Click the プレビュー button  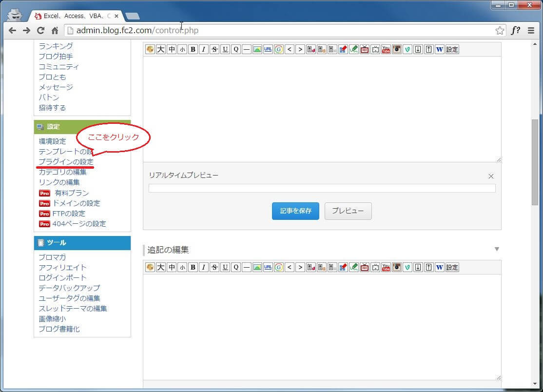[348, 211]
